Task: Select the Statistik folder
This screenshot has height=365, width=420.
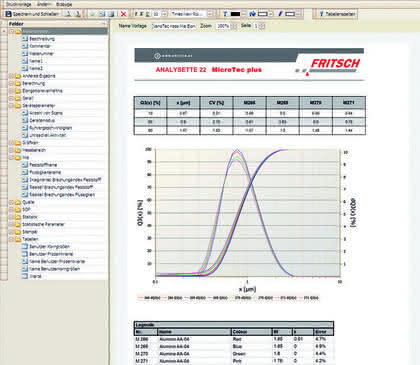Action: 30,217
